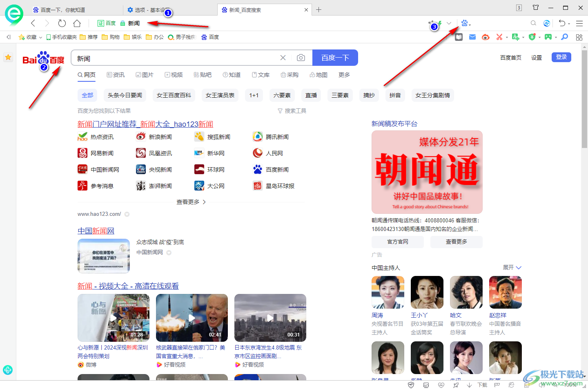Open the translation A+ extension
This screenshot has width=588, height=390.
[516, 37]
